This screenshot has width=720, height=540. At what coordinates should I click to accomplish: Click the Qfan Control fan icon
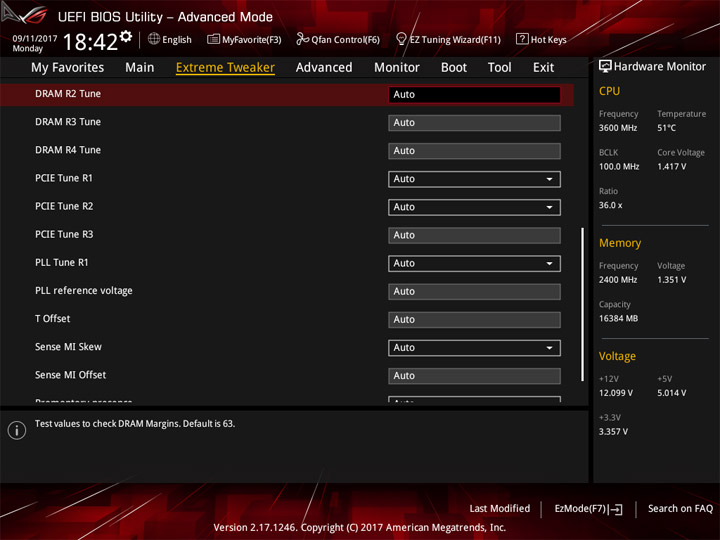click(302, 39)
